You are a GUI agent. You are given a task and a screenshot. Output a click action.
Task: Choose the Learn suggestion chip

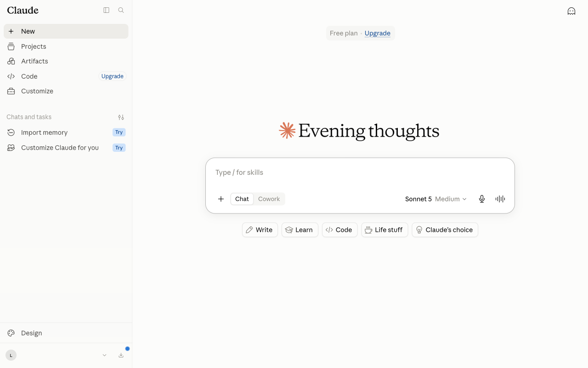300,230
